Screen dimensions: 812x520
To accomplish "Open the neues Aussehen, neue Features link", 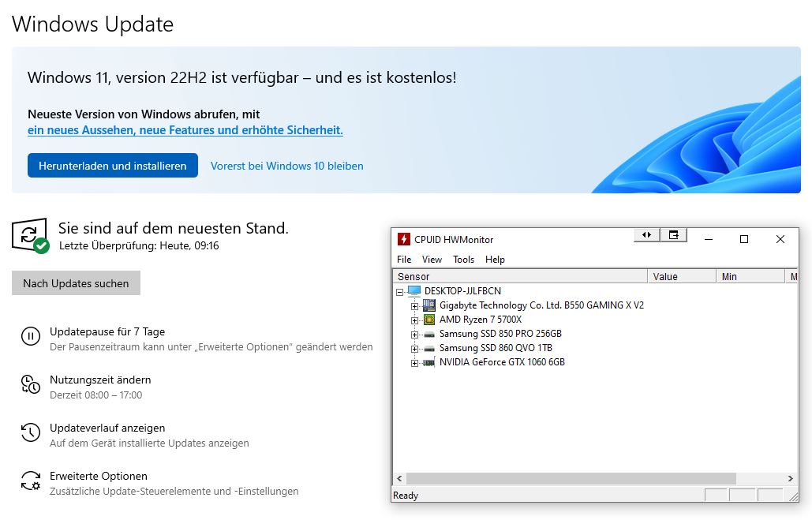I will (x=185, y=130).
